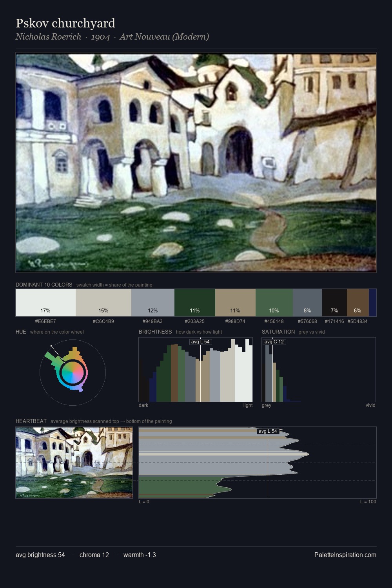Click the slate #576068 8% swatch
The width and height of the screenshot is (392, 588).
click(307, 303)
